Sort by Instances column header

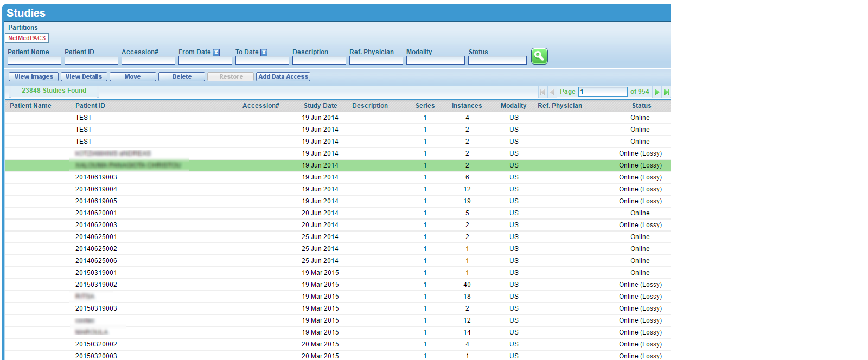click(x=467, y=106)
